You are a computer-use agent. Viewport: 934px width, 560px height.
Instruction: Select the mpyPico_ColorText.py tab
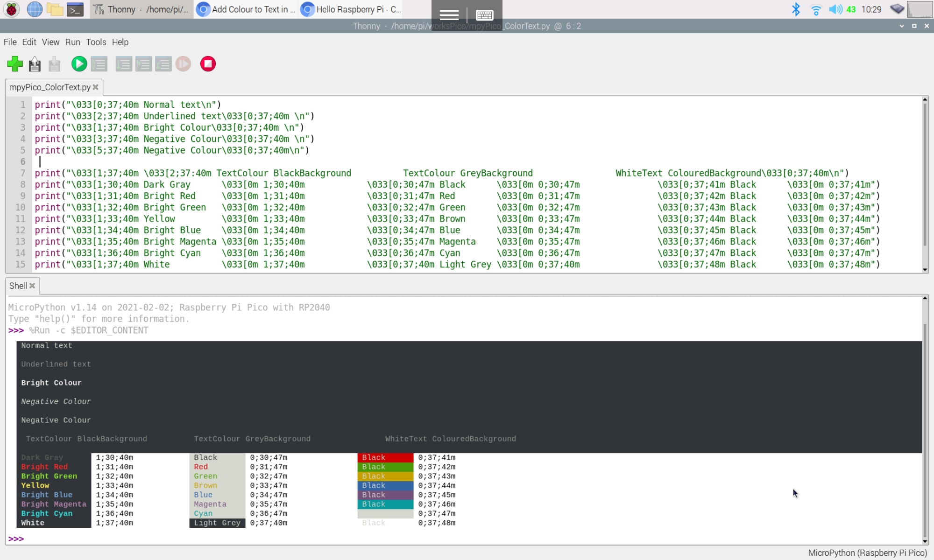click(x=50, y=87)
